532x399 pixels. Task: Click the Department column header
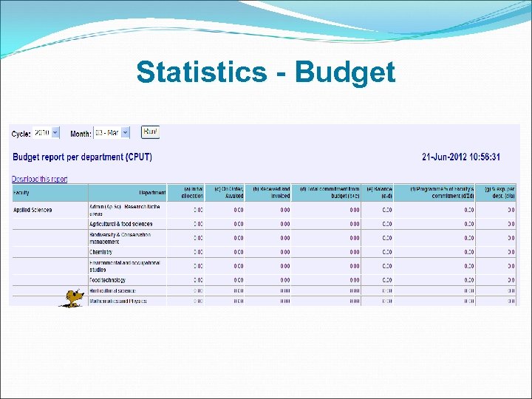coord(128,193)
